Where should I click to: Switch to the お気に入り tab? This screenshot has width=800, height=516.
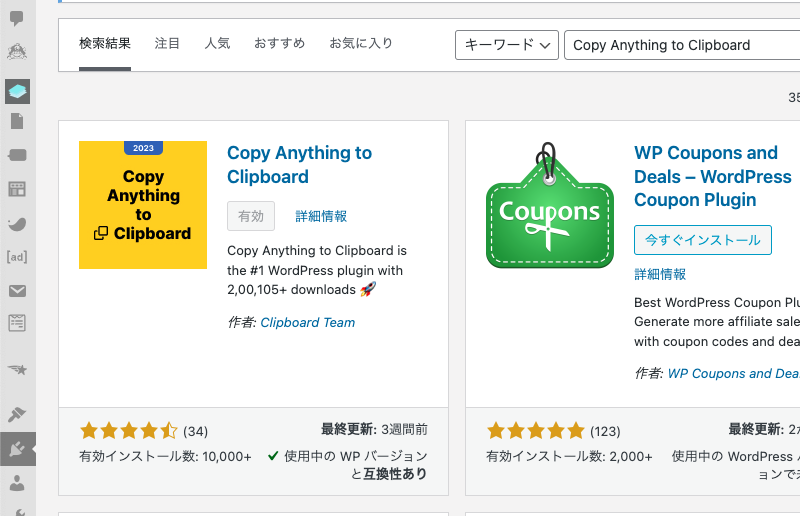pos(361,43)
